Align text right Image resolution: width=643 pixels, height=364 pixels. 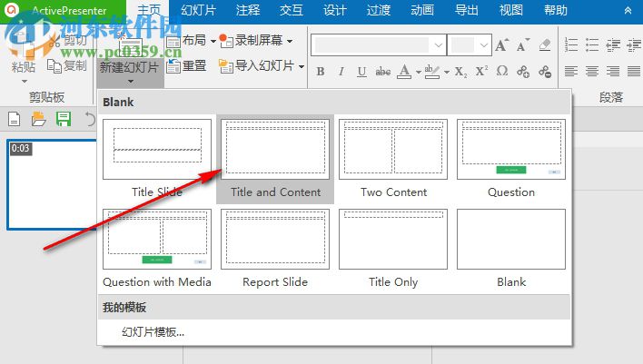pos(613,72)
